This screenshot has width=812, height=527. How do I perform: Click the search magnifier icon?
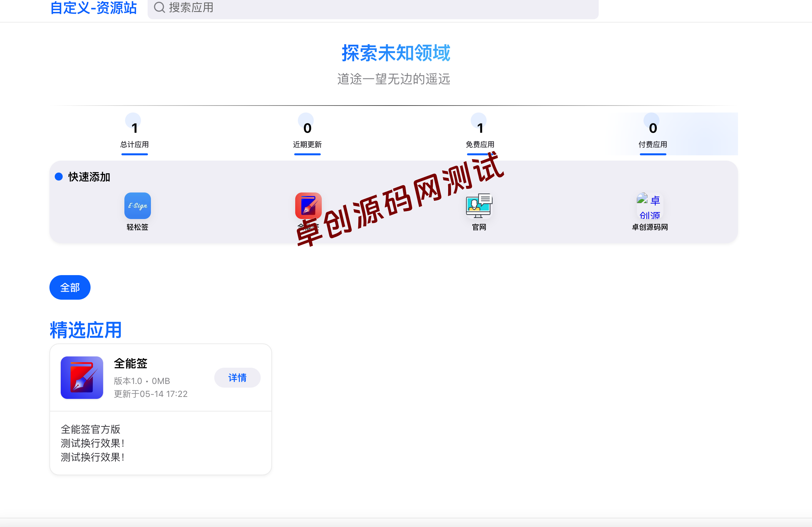click(159, 7)
